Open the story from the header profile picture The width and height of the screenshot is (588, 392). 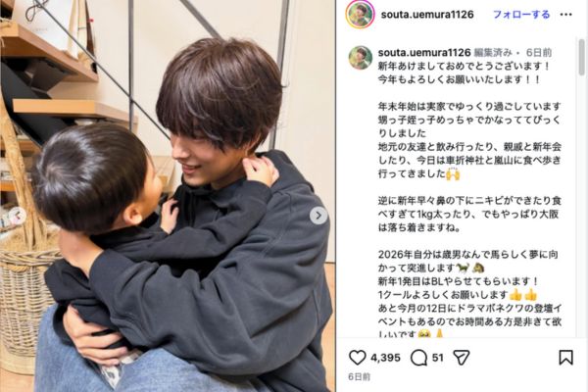[361, 15]
